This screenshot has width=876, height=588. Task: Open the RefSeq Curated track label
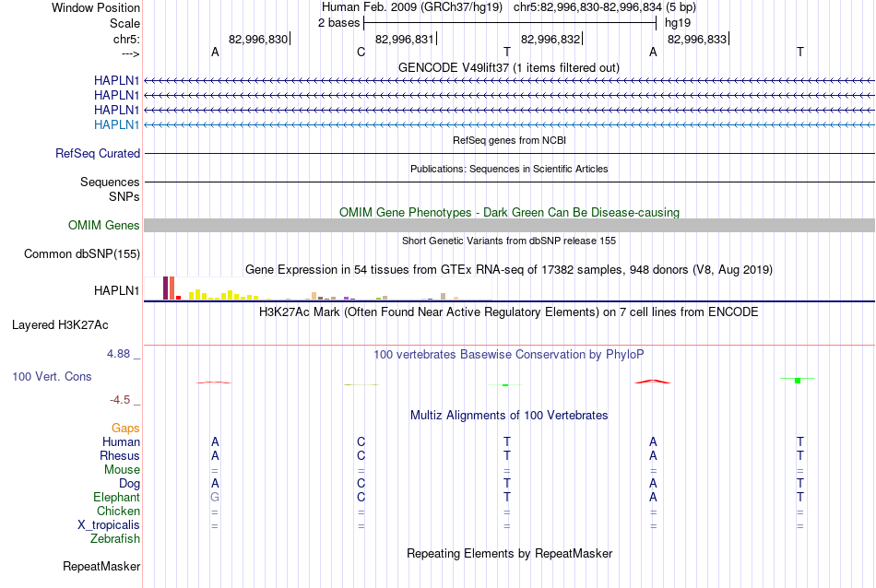click(98, 153)
